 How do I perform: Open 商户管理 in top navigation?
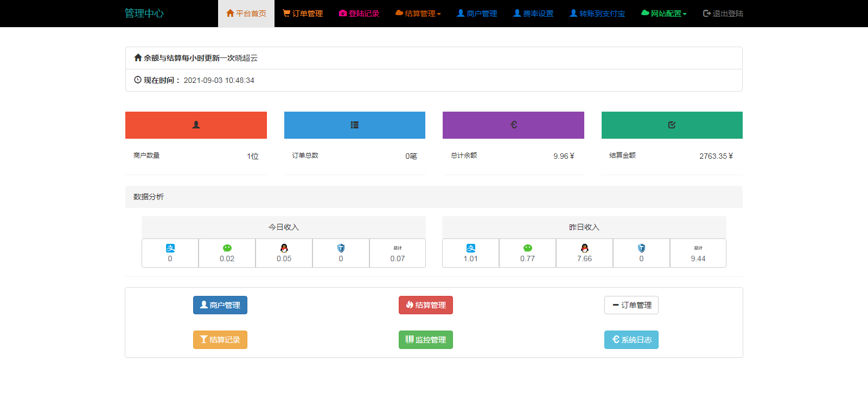(x=477, y=14)
